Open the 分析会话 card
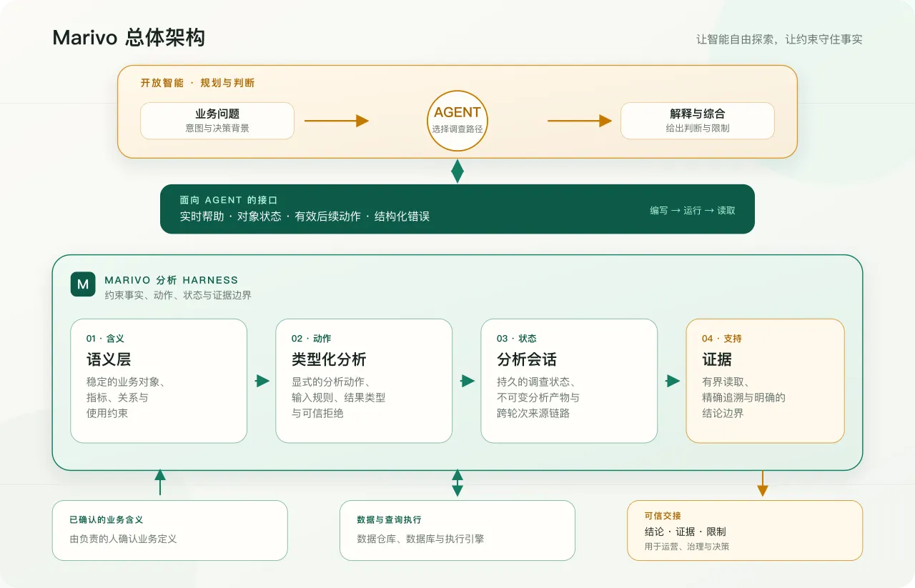 [569, 381]
